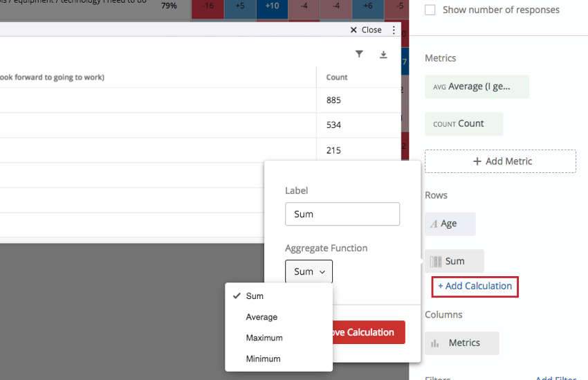Choose Minimum from the aggregate list
This screenshot has height=380, width=588.
point(279,359)
